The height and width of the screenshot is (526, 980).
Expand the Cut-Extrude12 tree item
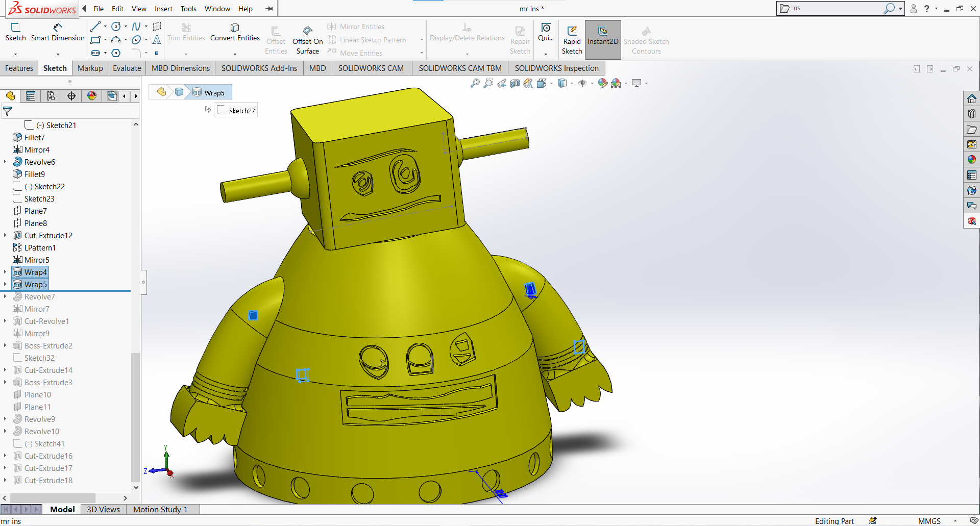[5, 235]
